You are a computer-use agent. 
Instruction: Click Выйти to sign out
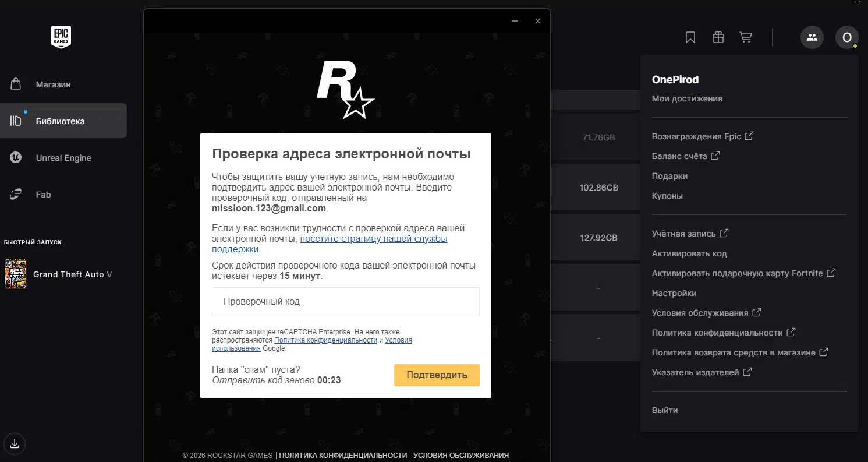click(x=665, y=410)
